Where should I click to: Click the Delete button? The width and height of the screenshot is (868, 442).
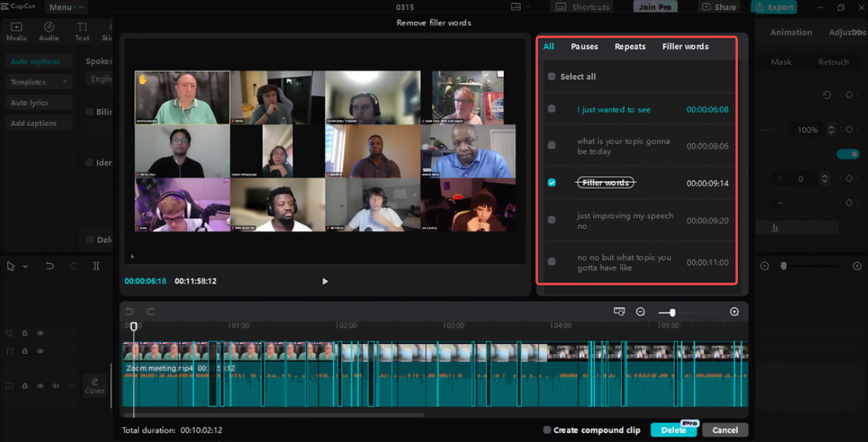[x=673, y=429]
